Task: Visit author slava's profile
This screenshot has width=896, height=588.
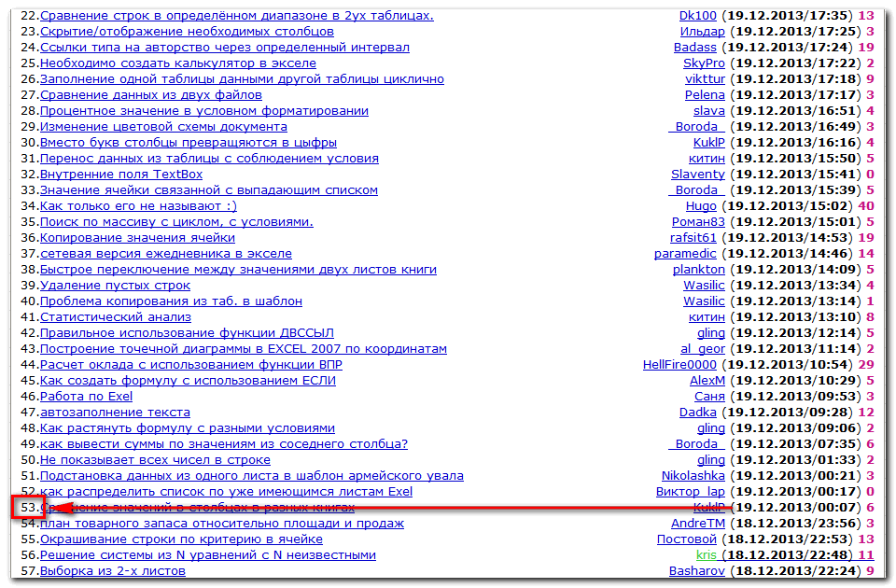Action: click(709, 111)
